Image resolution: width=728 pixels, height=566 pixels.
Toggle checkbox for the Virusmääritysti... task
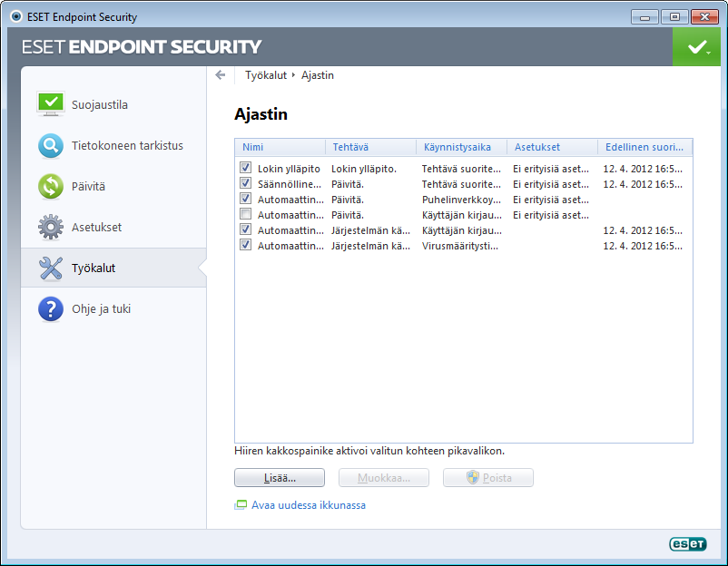point(246,245)
